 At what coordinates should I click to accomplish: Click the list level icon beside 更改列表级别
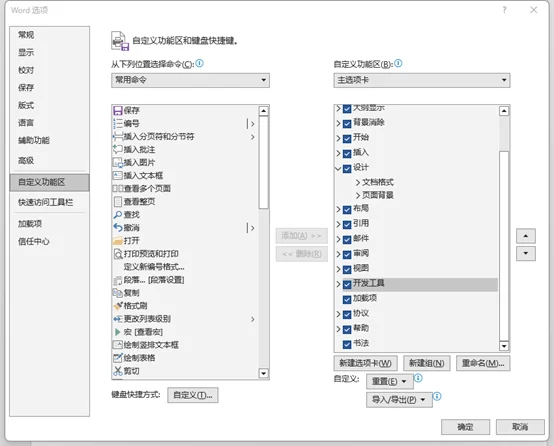[x=118, y=319]
